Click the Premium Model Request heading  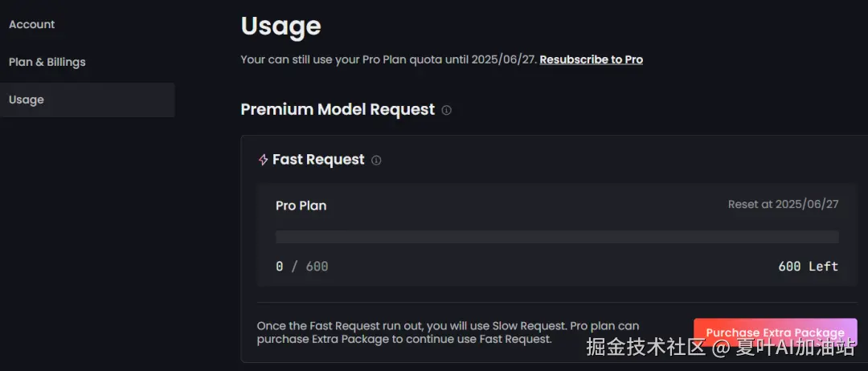pos(338,109)
